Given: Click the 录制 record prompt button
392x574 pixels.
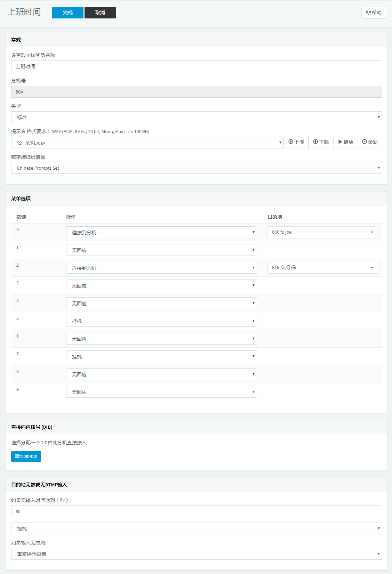Looking at the screenshot, I should click(370, 142).
